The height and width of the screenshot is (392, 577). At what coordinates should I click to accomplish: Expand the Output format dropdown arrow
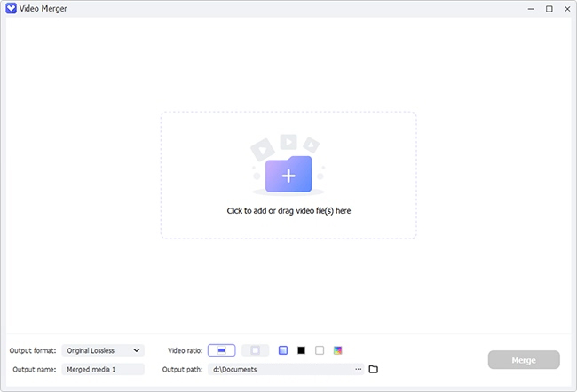point(137,350)
